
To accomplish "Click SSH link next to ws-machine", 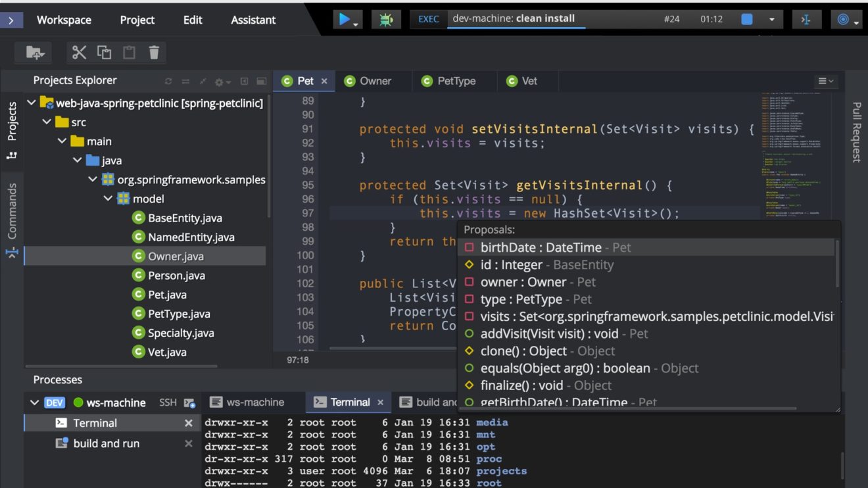I will tap(168, 403).
